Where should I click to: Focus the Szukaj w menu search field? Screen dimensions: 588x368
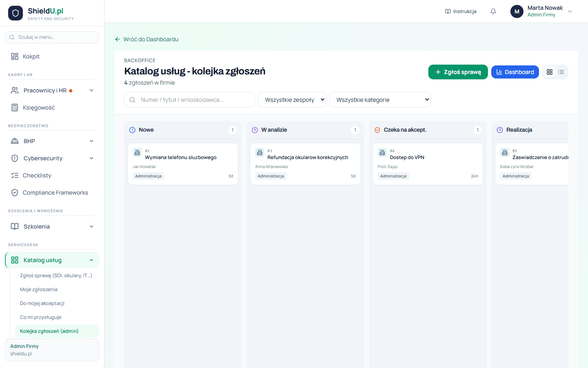coord(52,37)
